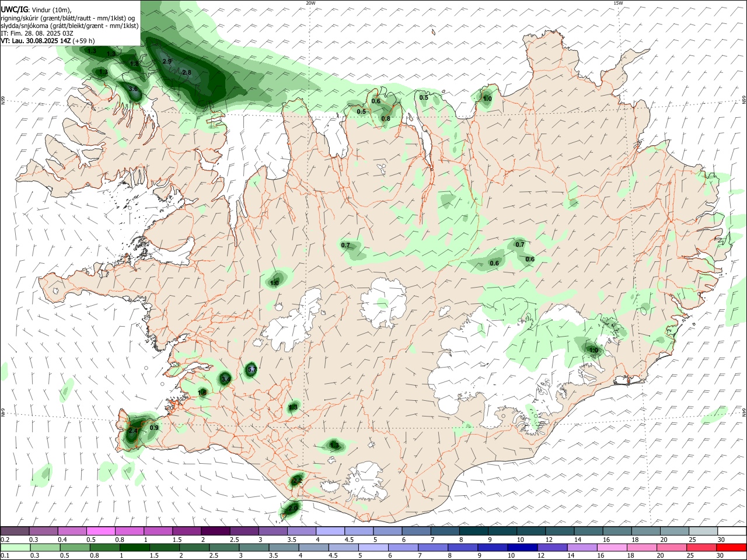Image resolution: width=747 pixels, height=560 pixels.
Task: Click the 5.7 precipitation value
Action: point(252,369)
